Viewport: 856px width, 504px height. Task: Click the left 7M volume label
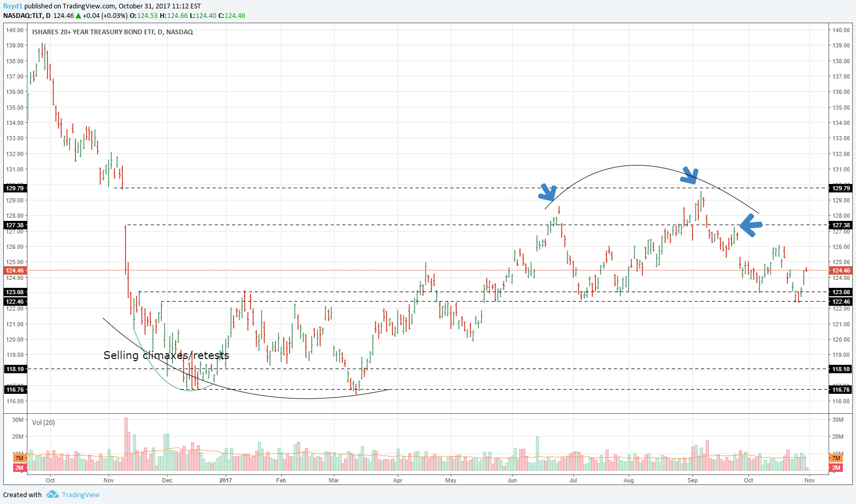point(20,458)
